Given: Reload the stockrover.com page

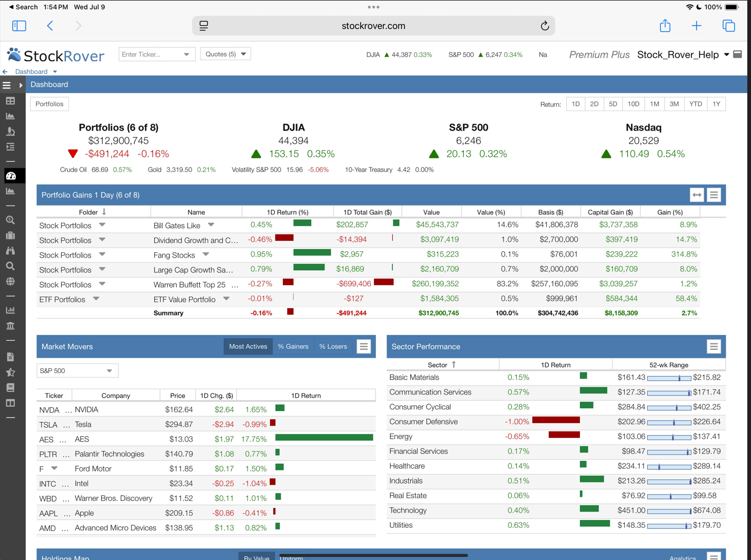Looking at the screenshot, I should coord(545,26).
